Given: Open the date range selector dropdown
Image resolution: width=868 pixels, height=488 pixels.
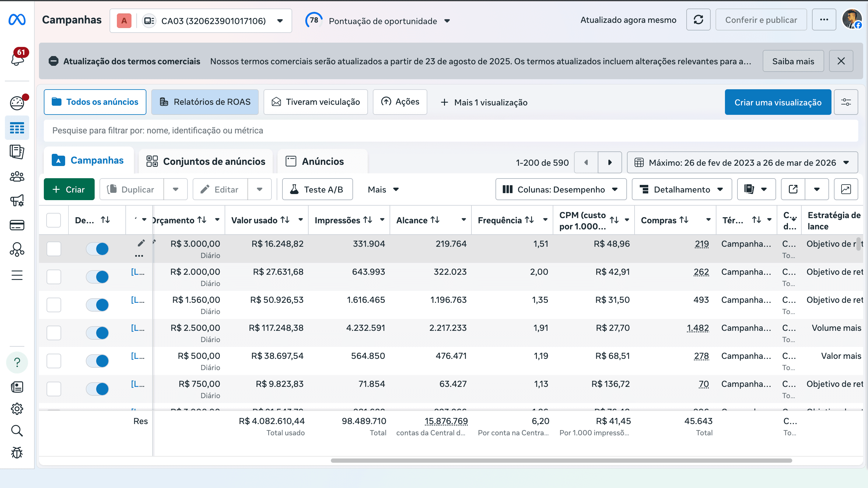Looking at the screenshot, I should tap(742, 163).
